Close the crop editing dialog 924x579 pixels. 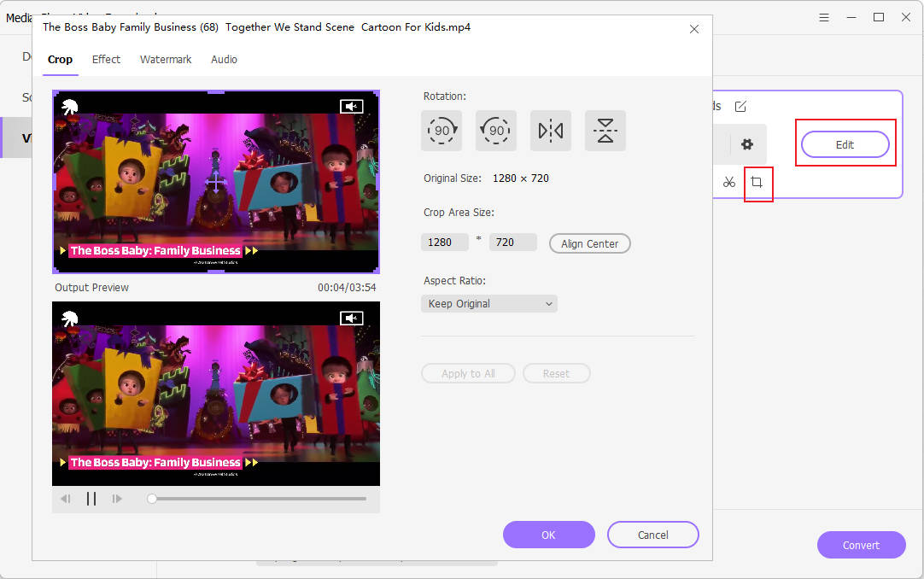[694, 29]
